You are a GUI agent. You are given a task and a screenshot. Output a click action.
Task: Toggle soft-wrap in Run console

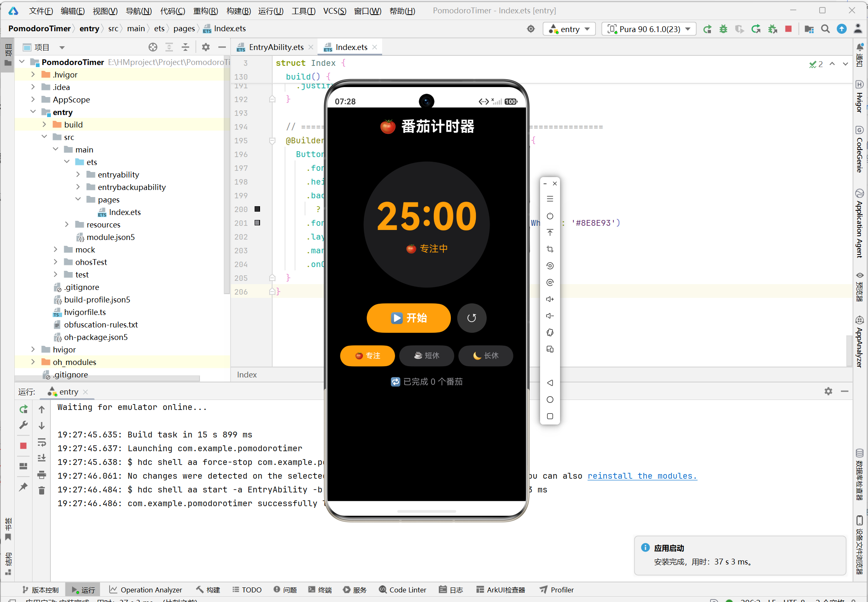(x=42, y=442)
